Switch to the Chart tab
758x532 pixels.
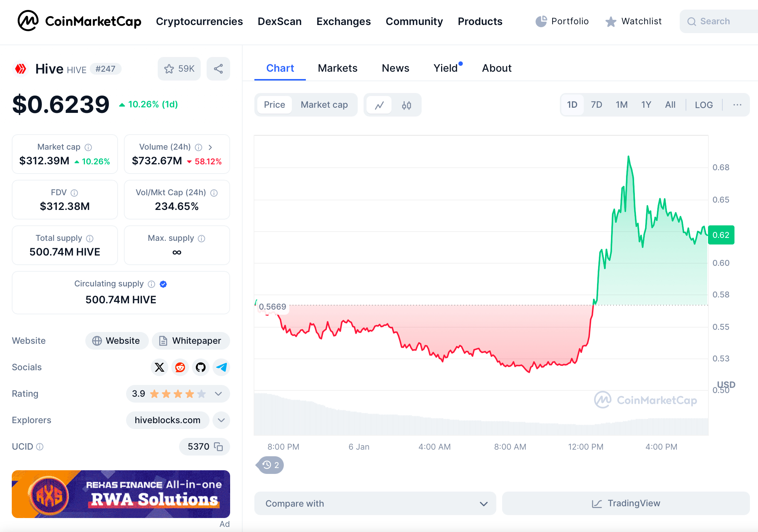pyautogui.click(x=280, y=68)
